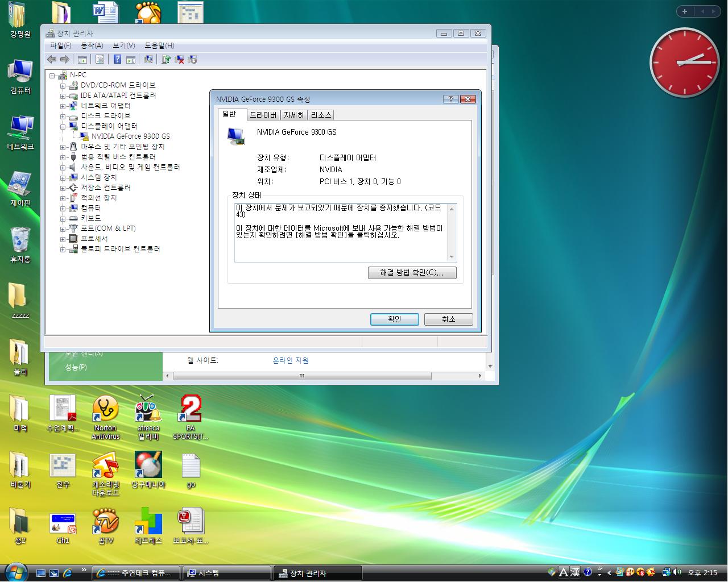Click the uninstall device toolbar icon
This screenshot has height=582, width=728.
(179, 59)
